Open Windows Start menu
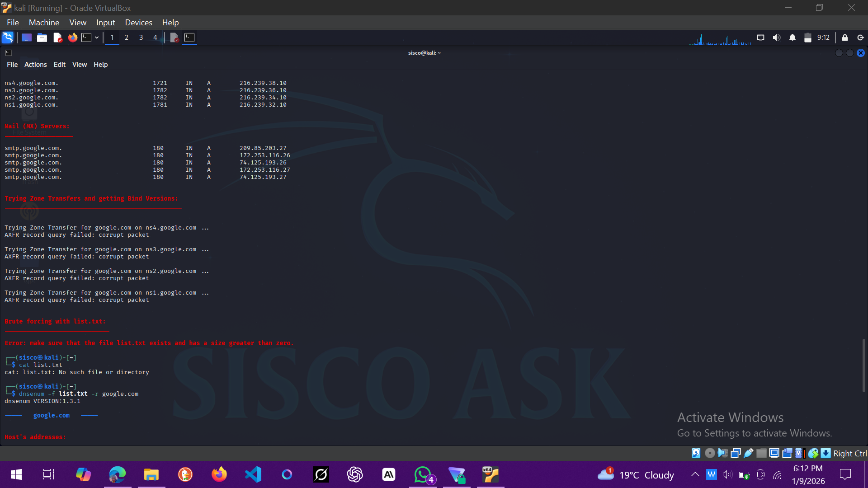 (x=16, y=474)
